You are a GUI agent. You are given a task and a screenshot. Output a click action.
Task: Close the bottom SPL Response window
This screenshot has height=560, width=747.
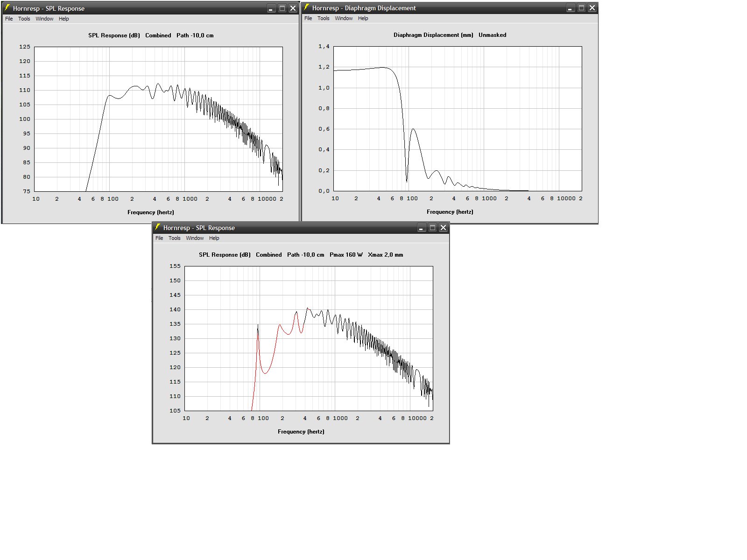(x=443, y=228)
